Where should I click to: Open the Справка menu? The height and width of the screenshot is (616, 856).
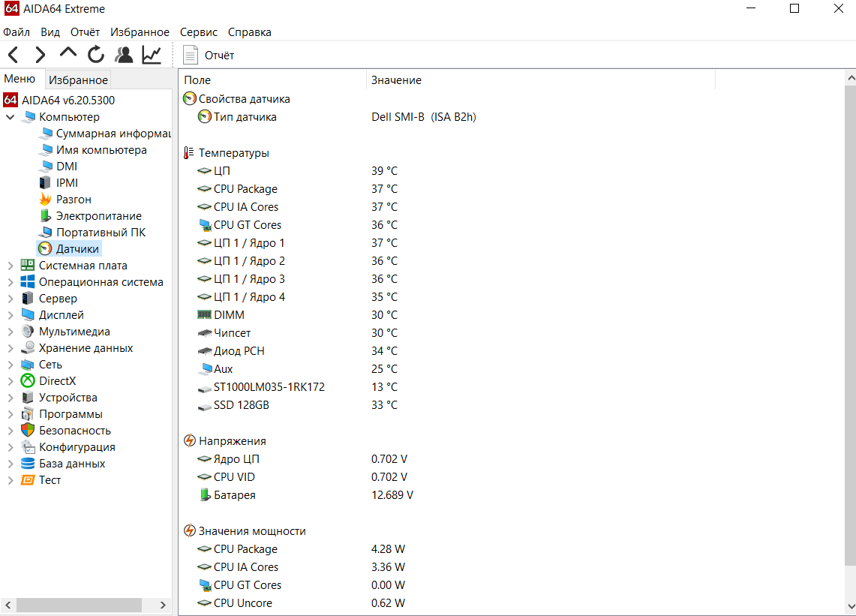[x=250, y=32]
